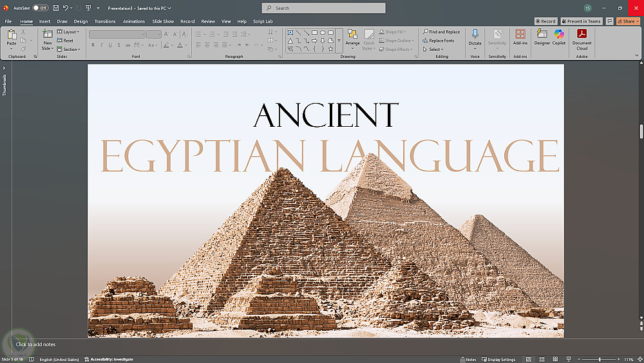Select the Triangle shape in gallery

pyautogui.click(x=290, y=41)
